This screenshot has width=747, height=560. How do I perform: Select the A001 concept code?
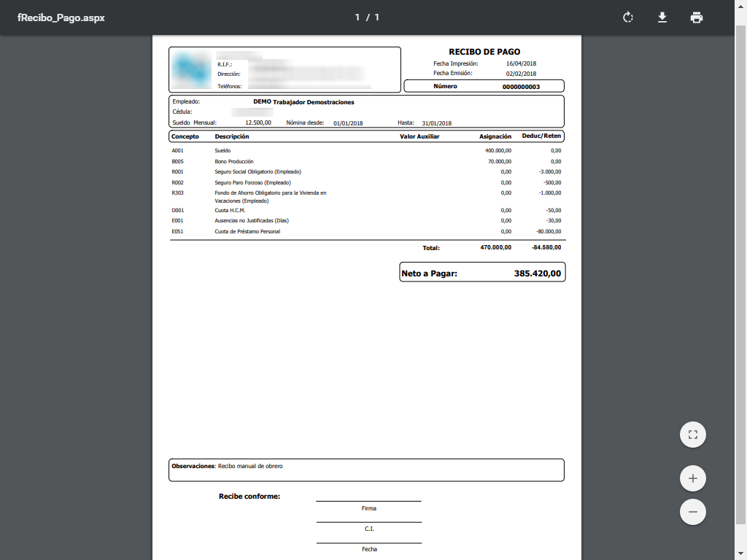pyautogui.click(x=177, y=151)
